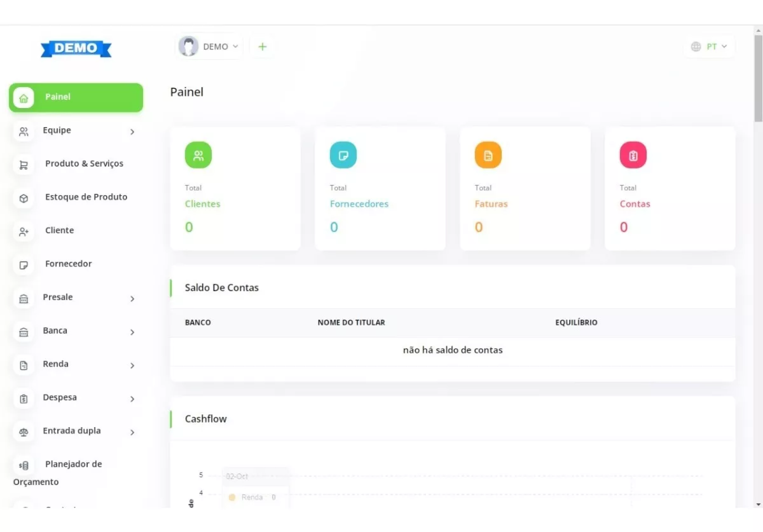This screenshot has width=763, height=532.
Task: Open the Cliente menu item
Action: pyautogui.click(x=60, y=230)
